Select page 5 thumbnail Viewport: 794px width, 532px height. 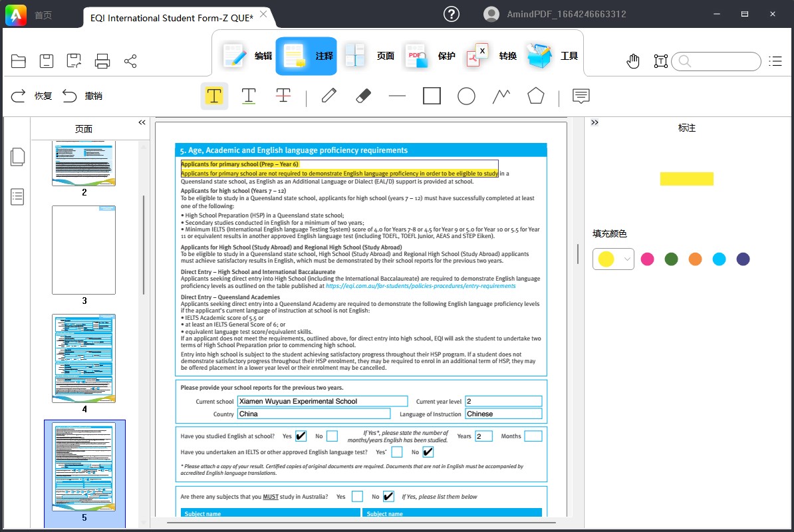tap(84, 467)
